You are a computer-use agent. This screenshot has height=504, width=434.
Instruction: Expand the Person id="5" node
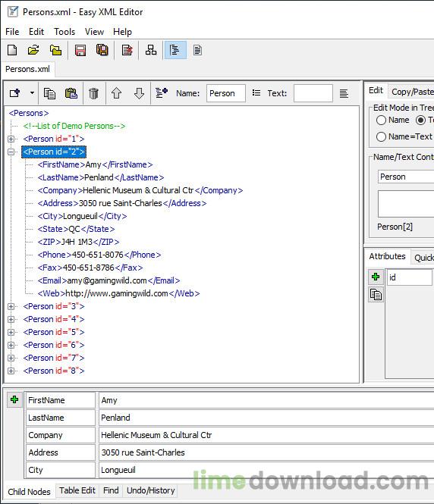(x=11, y=332)
